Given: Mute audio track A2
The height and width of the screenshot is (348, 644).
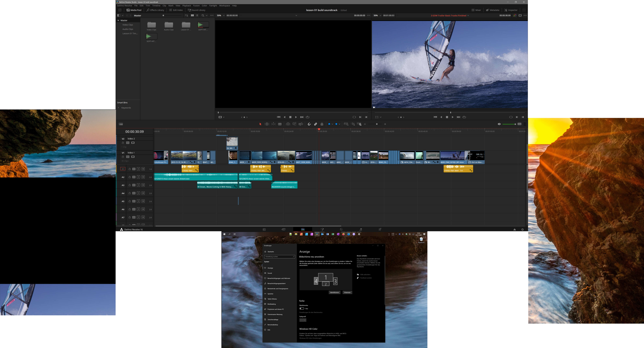Looking at the screenshot, I should 143,177.
